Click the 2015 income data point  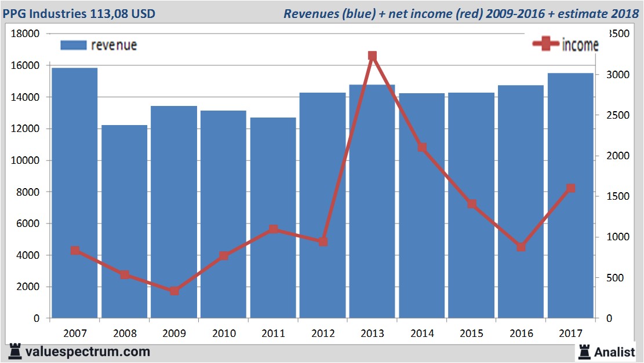click(471, 204)
